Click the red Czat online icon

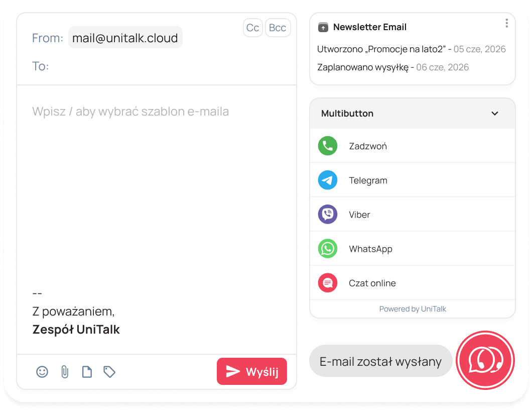tap(328, 282)
